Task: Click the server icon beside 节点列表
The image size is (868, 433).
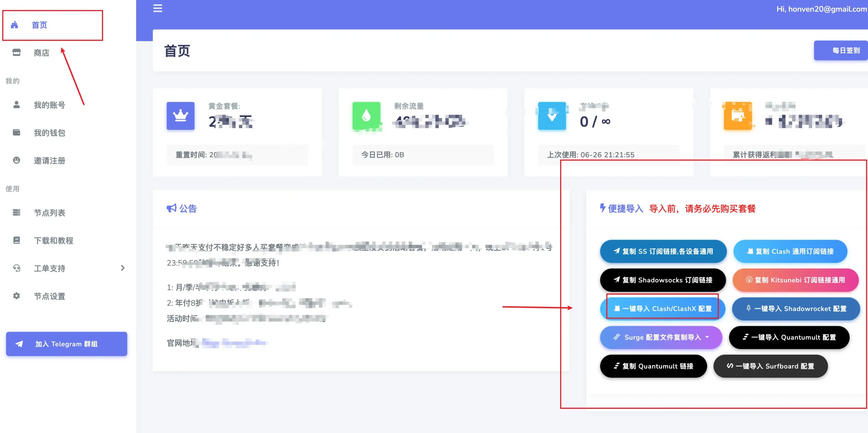Action: coord(16,213)
